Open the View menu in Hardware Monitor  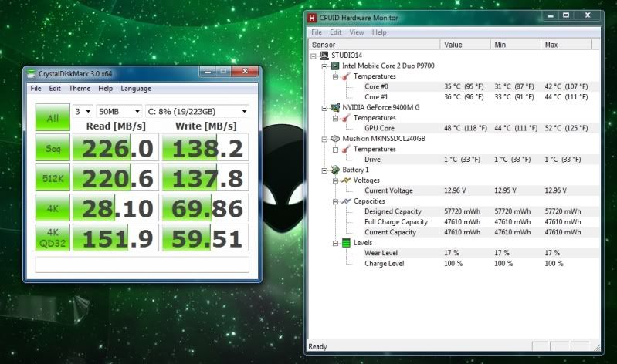pyautogui.click(x=356, y=32)
